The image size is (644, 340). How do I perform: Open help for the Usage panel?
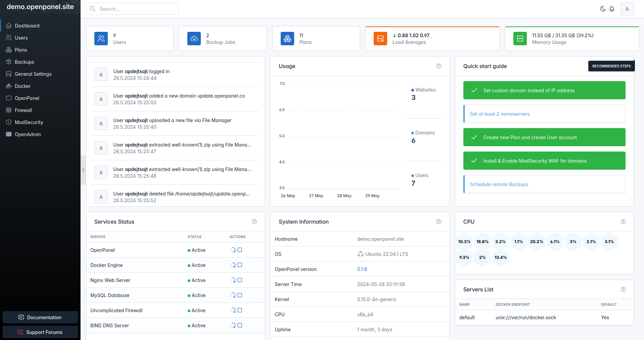tap(439, 66)
